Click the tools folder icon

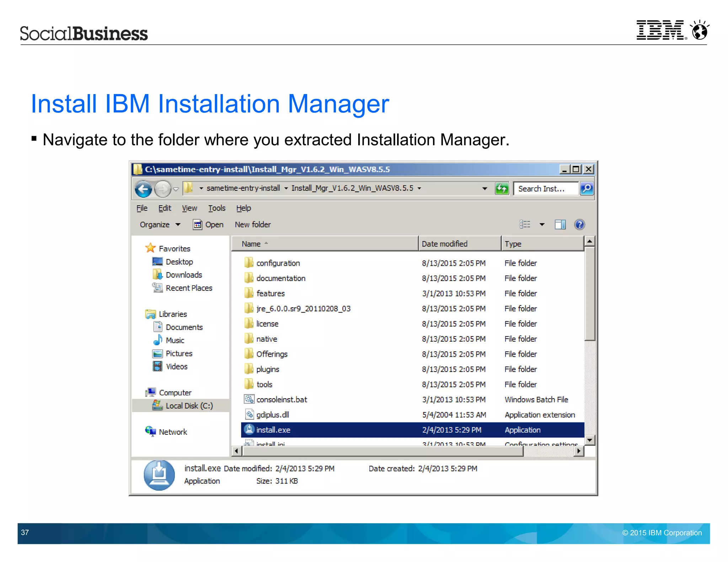coord(248,384)
